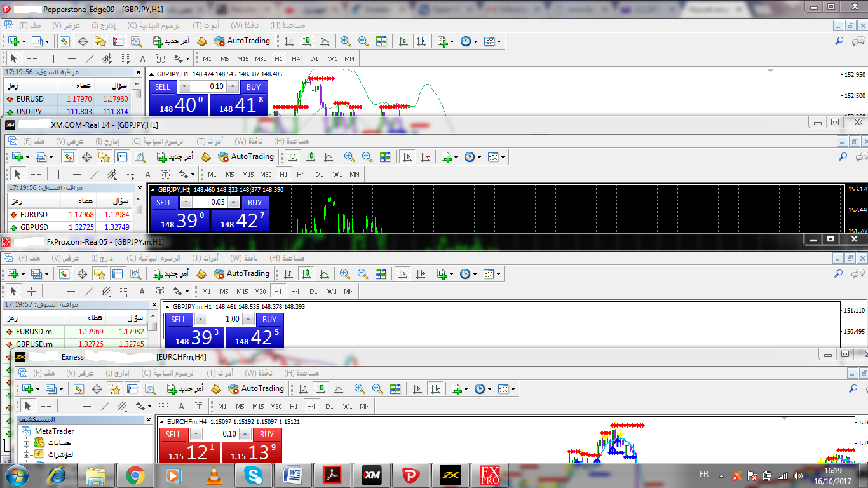Switch to candlestick chart in Exness window
Image resolution: width=868 pixels, height=488 pixels.
pos(322,389)
